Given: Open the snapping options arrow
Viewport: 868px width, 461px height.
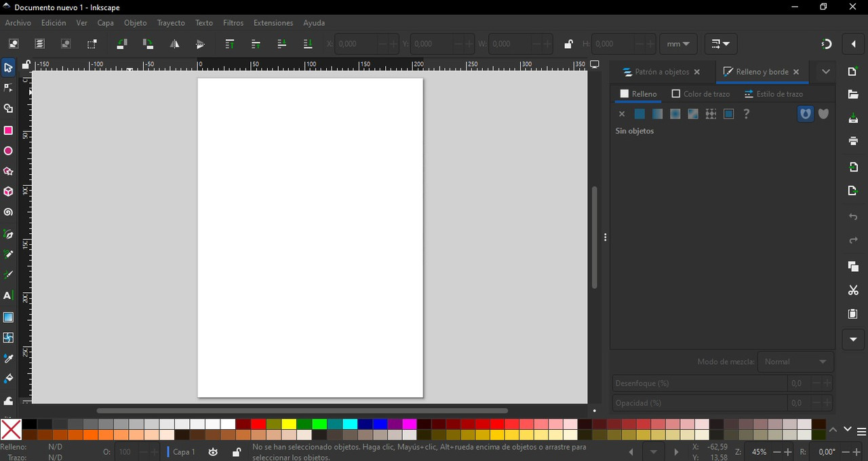Looking at the screenshot, I should tap(853, 44).
